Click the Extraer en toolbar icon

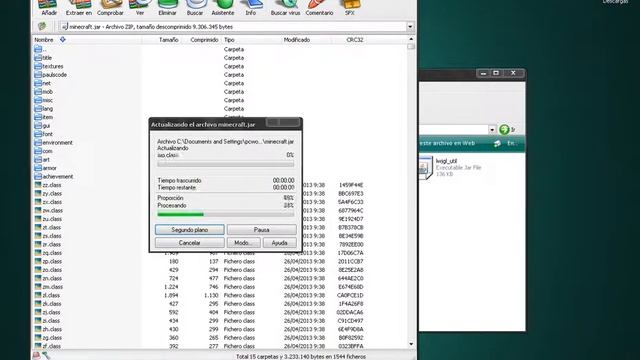[x=79, y=7]
